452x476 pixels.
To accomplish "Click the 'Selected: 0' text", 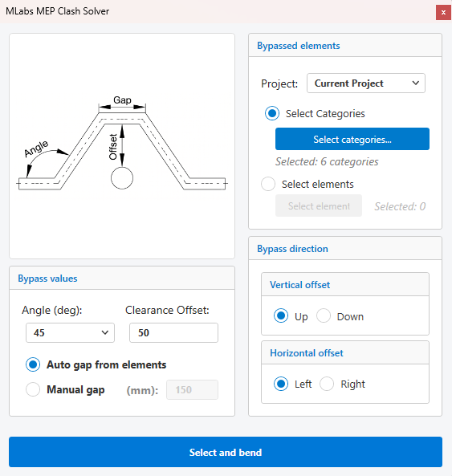I will [x=400, y=206].
